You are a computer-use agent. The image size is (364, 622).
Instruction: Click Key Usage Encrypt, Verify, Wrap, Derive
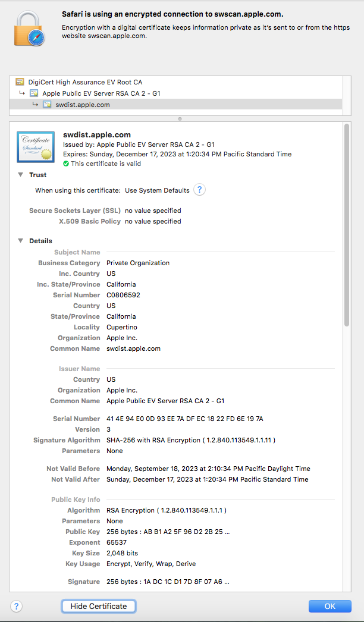point(151,564)
